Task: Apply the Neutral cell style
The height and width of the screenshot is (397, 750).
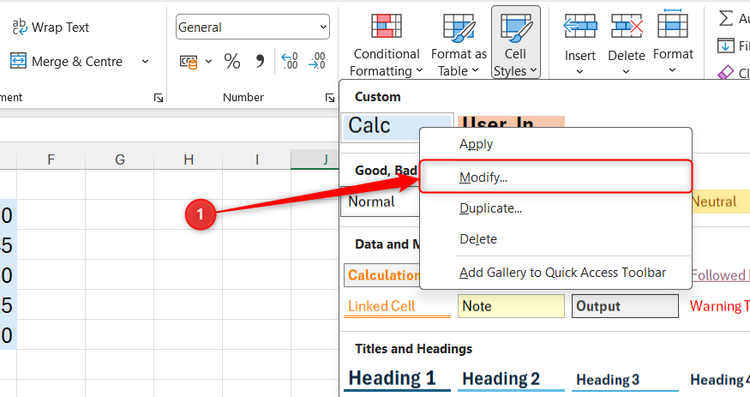Action: pos(720,202)
